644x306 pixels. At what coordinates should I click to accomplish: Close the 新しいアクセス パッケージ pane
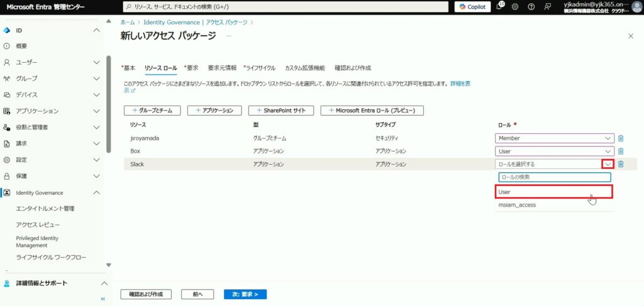(631, 36)
